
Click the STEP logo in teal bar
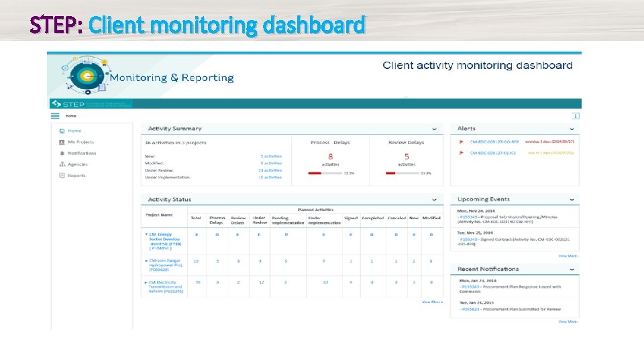point(68,104)
